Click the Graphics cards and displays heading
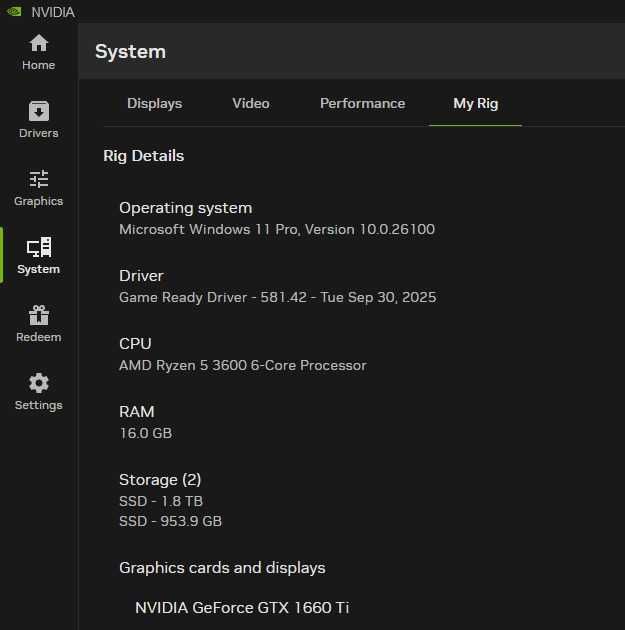Viewport: 625px width, 630px height. pos(222,567)
